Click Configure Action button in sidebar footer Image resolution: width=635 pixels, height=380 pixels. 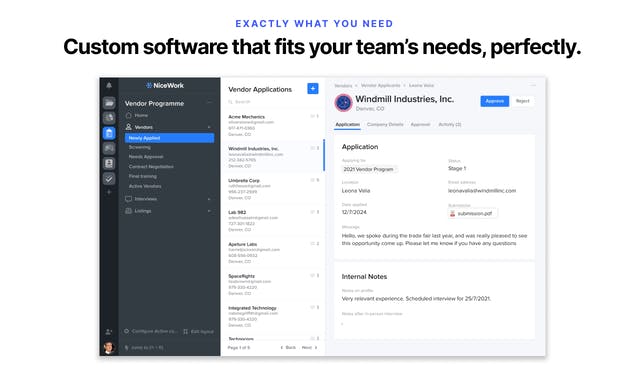pyautogui.click(x=151, y=331)
